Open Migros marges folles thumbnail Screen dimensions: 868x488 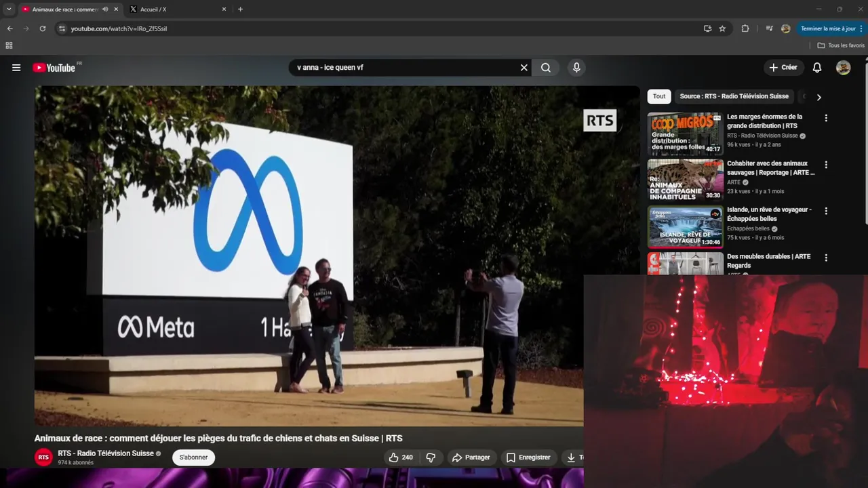[x=685, y=134]
